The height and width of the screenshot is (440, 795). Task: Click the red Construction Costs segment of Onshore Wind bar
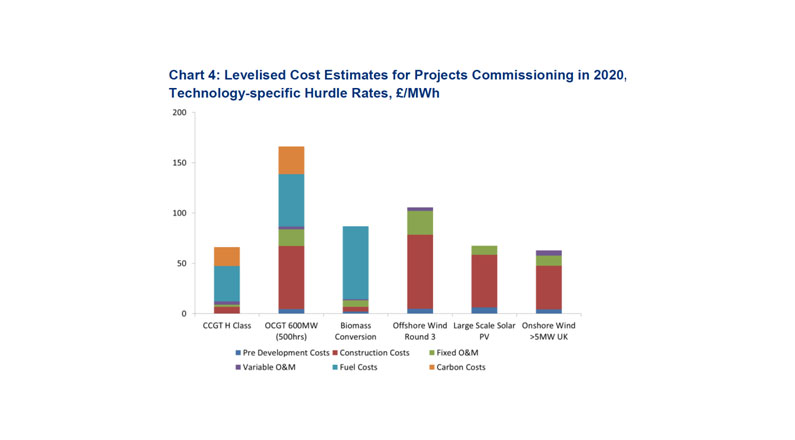click(549, 288)
